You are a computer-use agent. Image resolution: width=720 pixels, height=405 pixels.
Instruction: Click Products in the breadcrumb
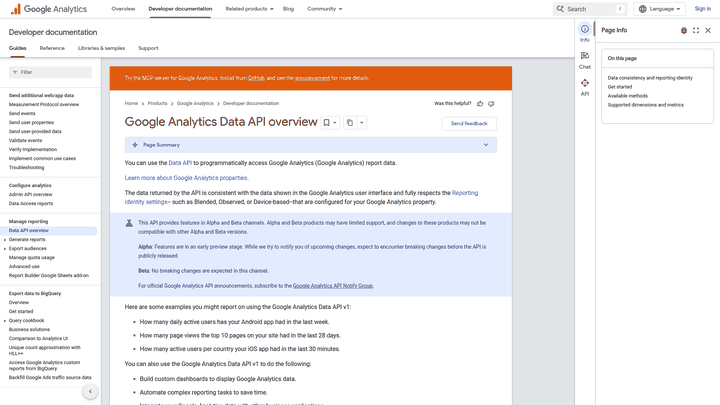(x=158, y=104)
